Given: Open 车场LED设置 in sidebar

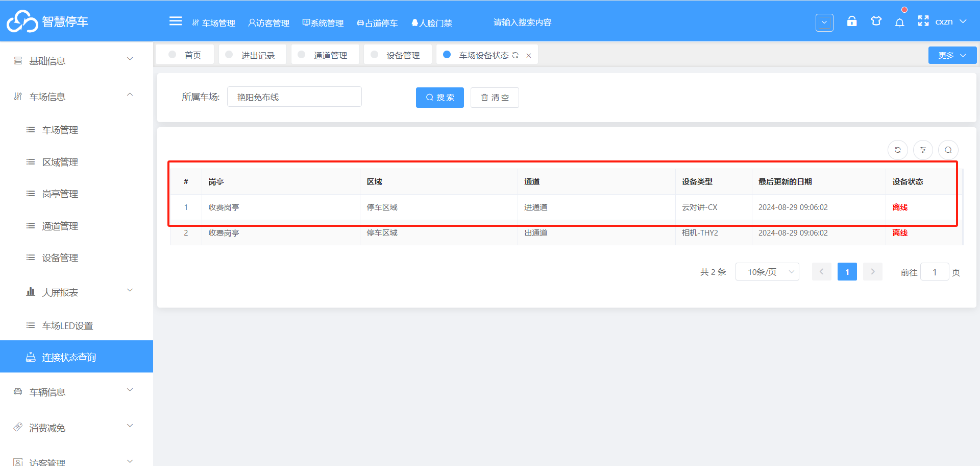Looking at the screenshot, I should [77, 325].
